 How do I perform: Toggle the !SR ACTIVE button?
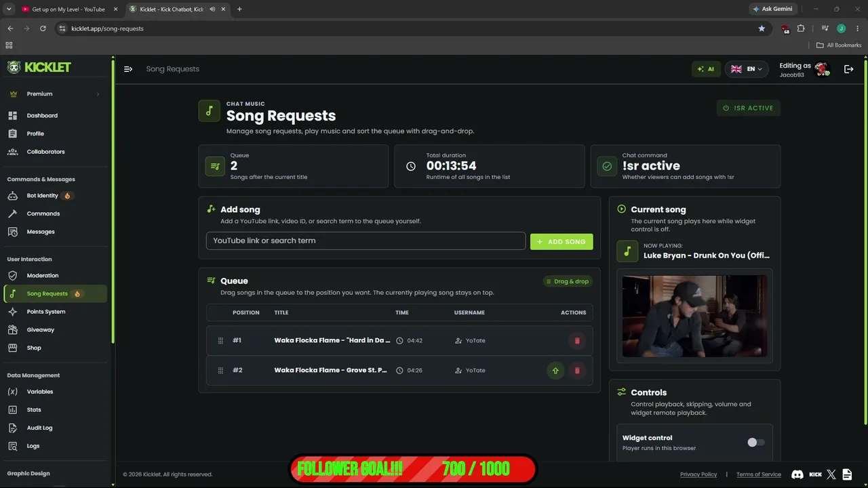(749, 108)
